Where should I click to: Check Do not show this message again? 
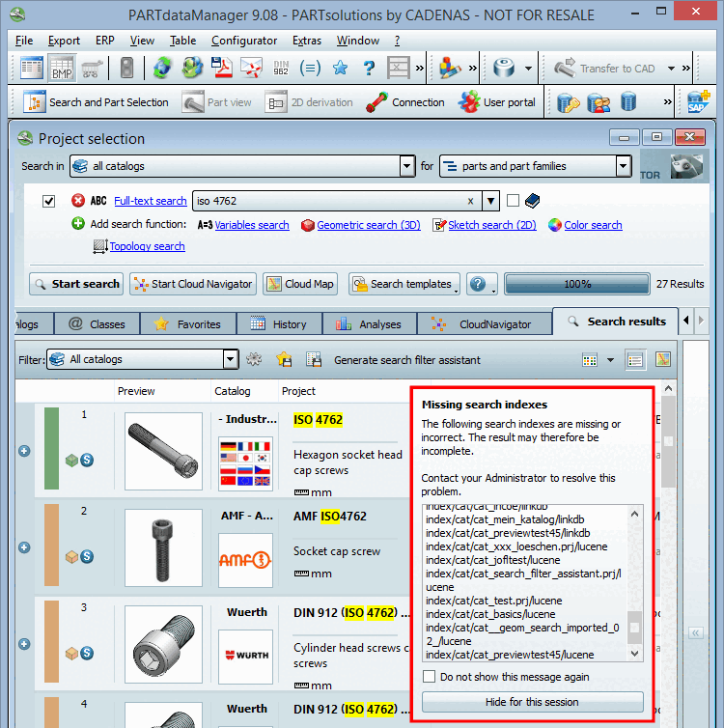point(430,676)
